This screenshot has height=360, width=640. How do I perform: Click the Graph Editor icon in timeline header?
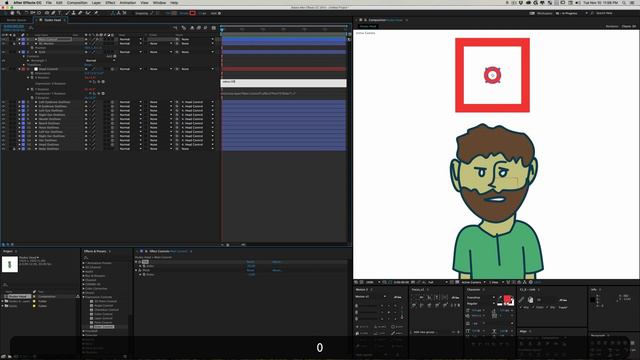(x=214, y=28)
